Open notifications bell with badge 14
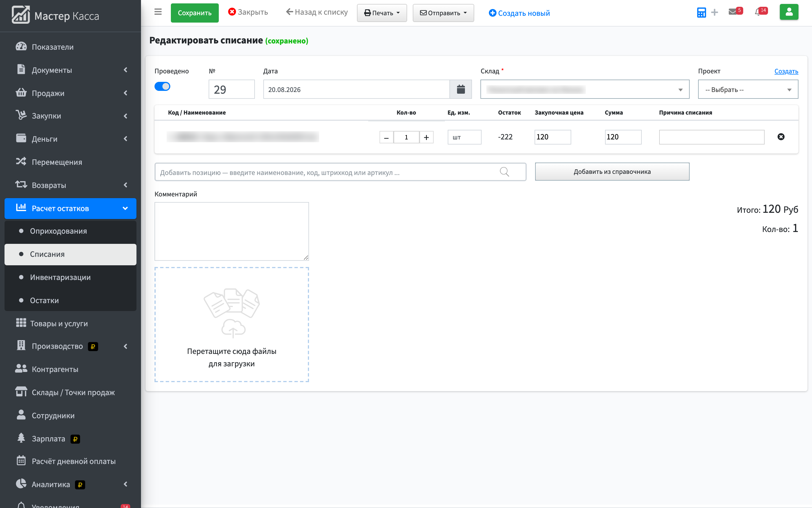This screenshot has height=508, width=812. (x=761, y=11)
